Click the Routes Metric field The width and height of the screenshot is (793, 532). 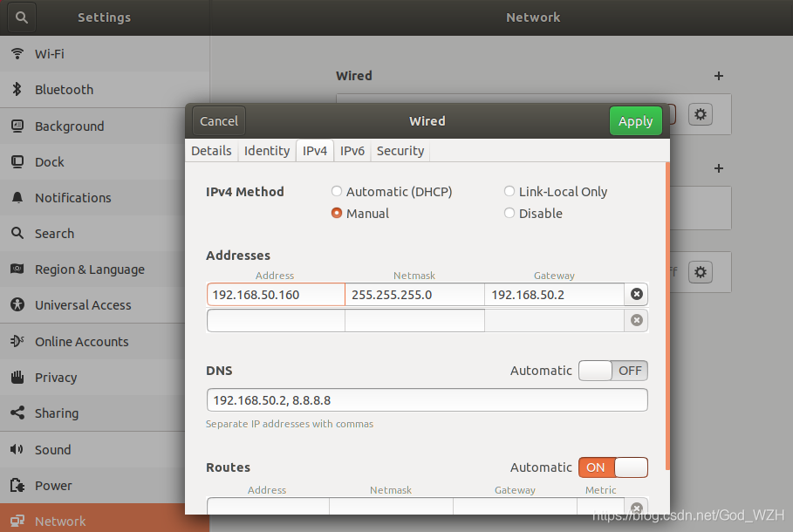pyautogui.click(x=601, y=506)
